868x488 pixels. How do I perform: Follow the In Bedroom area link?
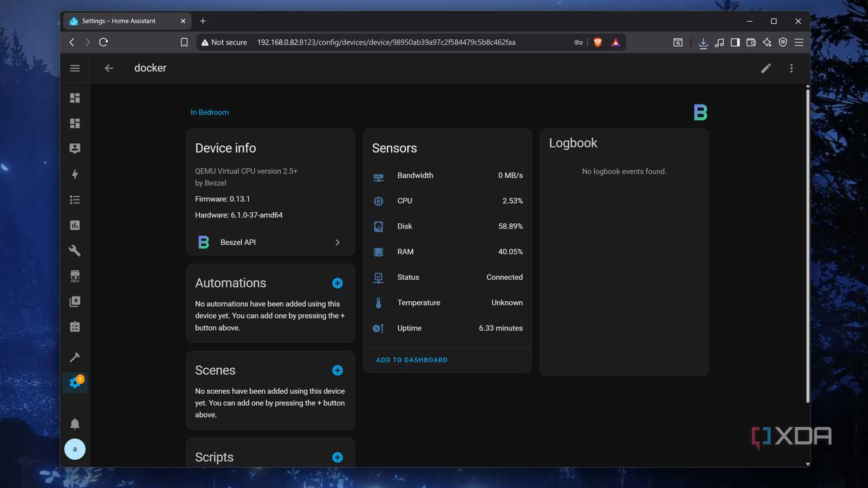209,112
